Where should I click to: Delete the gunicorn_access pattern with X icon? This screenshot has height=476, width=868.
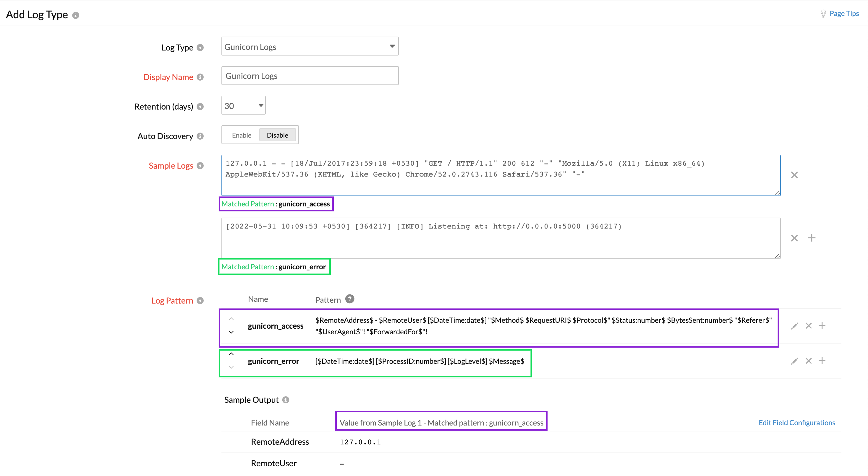pos(808,325)
